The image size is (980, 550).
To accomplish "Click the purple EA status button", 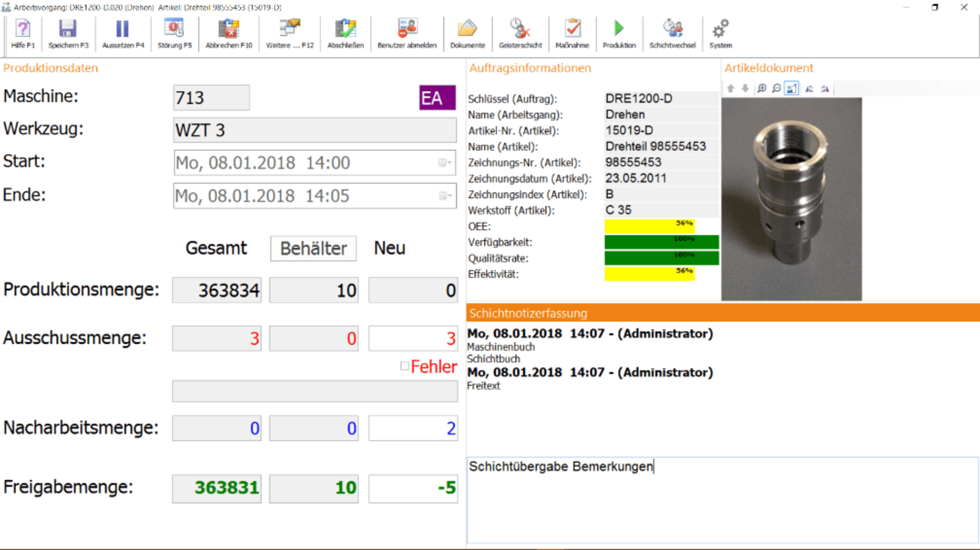I will pyautogui.click(x=437, y=98).
